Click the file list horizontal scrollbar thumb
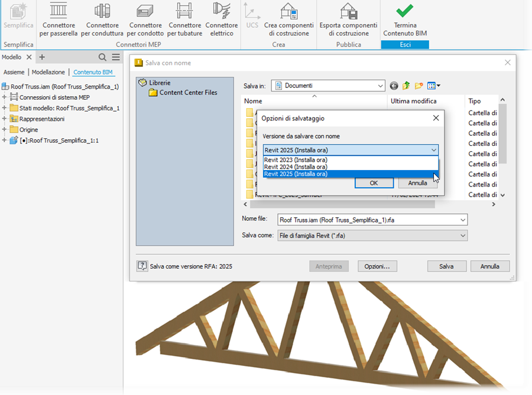532x395 pixels. click(x=342, y=204)
